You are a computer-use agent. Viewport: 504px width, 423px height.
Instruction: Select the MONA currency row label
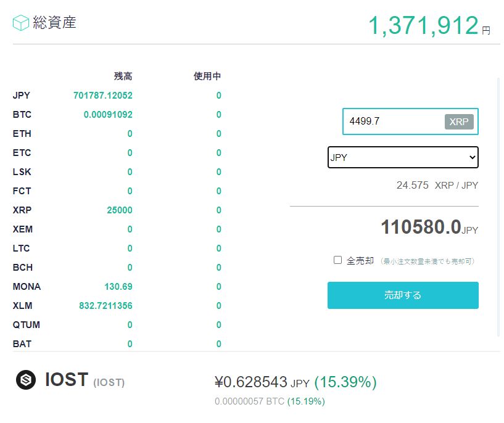pos(27,287)
